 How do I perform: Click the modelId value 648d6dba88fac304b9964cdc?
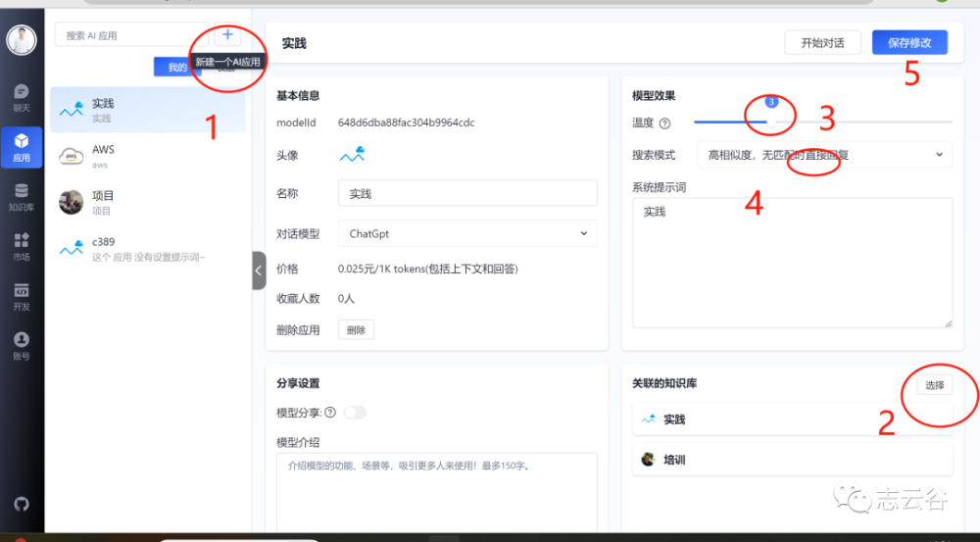[x=407, y=123]
